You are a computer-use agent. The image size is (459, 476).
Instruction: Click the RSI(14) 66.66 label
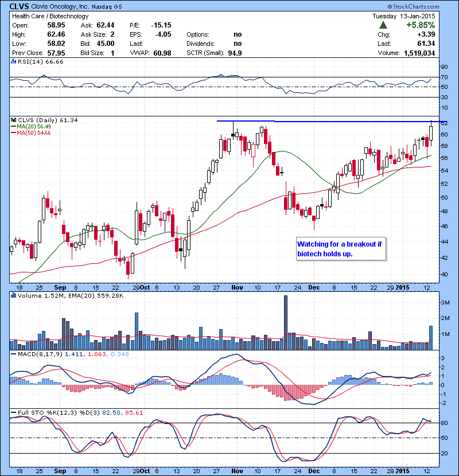(41, 61)
